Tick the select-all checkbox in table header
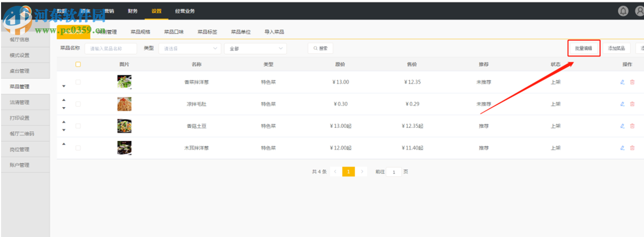 (x=78, y=65)
